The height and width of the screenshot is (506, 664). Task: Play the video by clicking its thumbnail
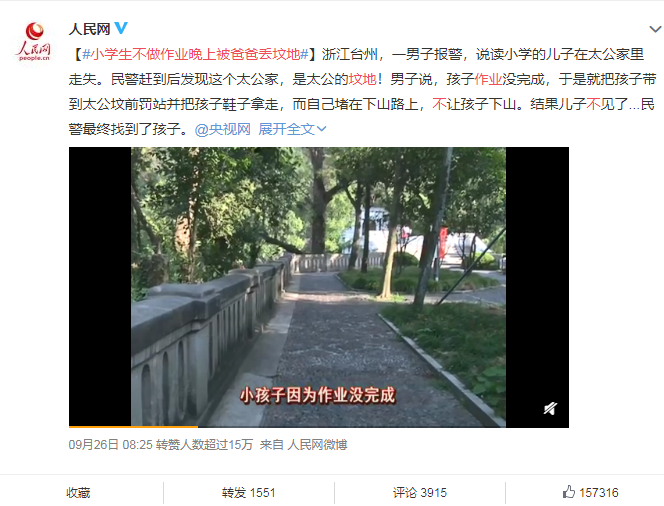(318, 287)
